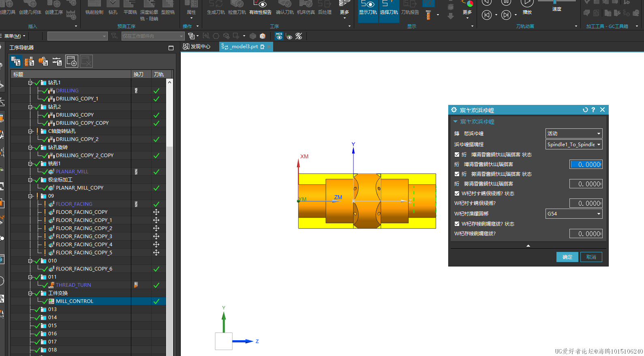Click 取消 to cancel the dialog
This screenshot has width=644, height=356.
click(x=591, y=257)
